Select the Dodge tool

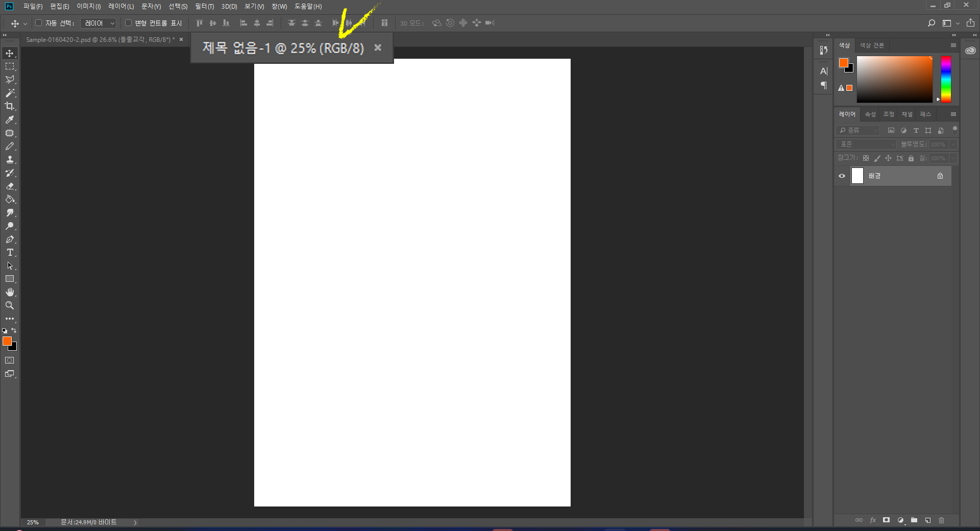pos(10,226)
